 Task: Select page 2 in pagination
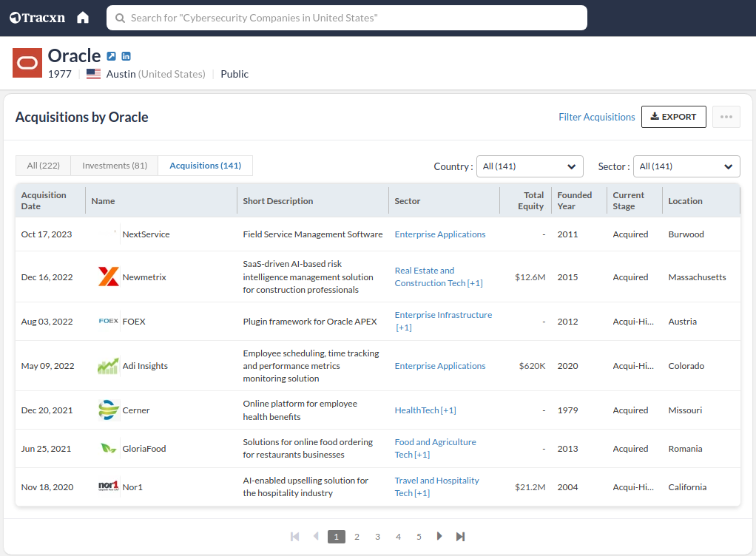(357, 536)
